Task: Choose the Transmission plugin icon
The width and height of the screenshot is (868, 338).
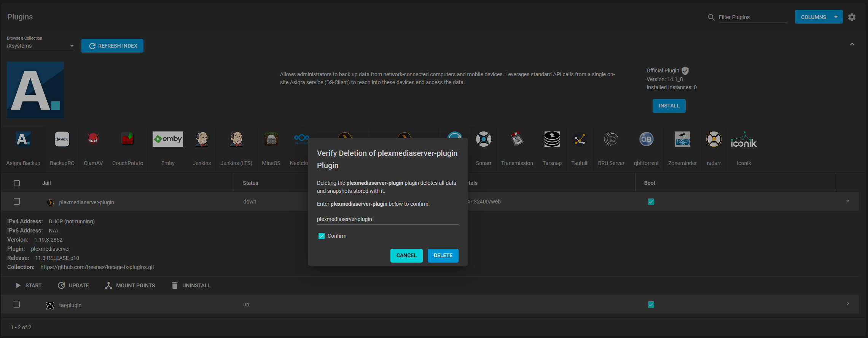Action: tap(517, 139)
